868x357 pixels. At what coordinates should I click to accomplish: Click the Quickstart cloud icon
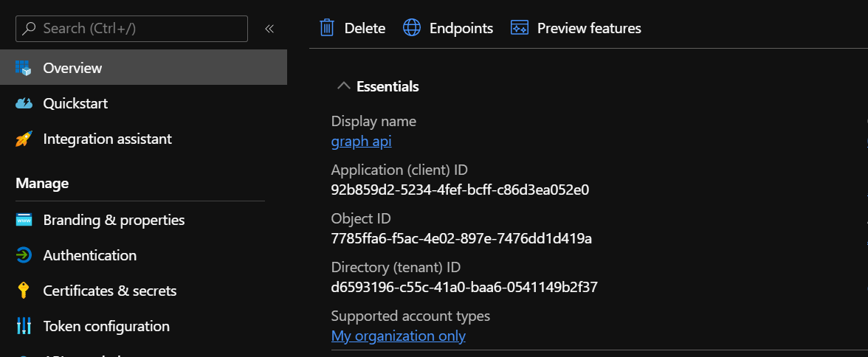24,103
